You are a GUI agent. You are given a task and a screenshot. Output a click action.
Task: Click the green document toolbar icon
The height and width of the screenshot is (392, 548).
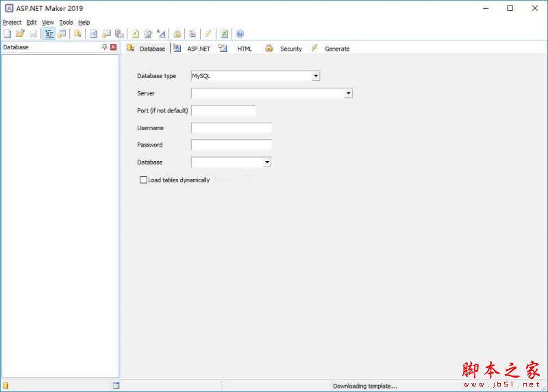(225, 34)
